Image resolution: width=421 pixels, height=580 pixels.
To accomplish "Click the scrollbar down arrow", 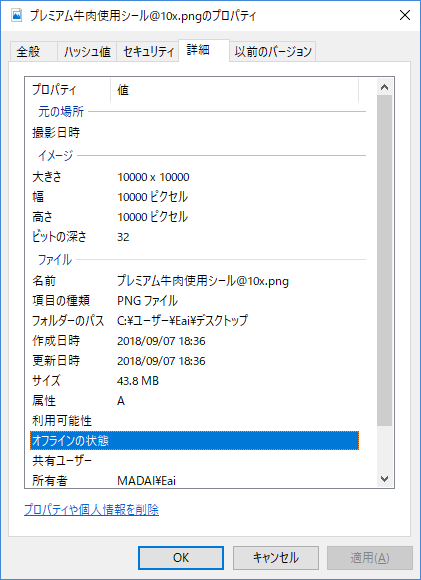I will click(384, 479).
